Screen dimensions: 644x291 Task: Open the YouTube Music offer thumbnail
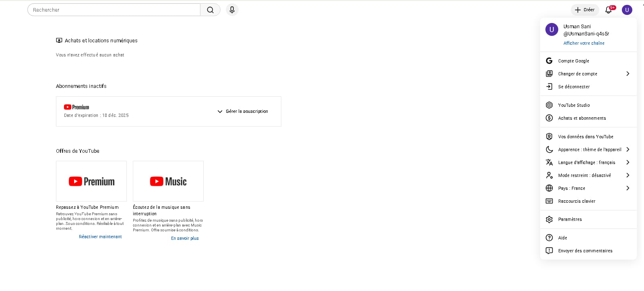click(168, 181)
